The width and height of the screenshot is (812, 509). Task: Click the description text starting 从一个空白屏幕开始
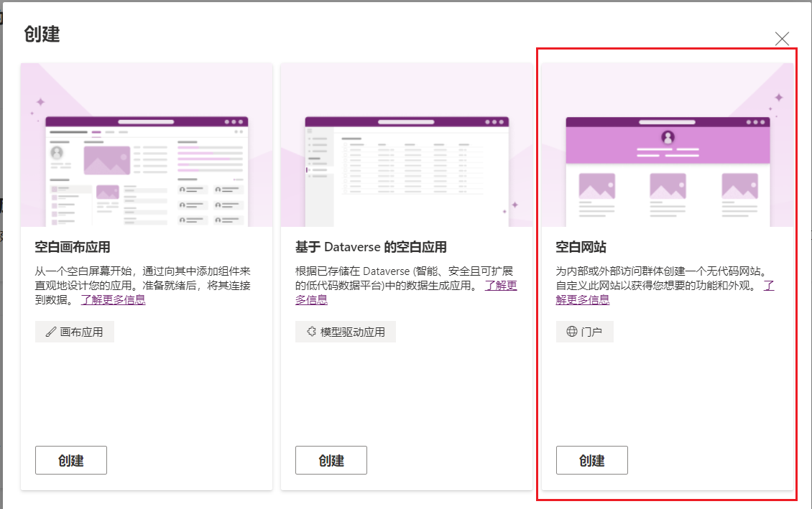point(143,286)
